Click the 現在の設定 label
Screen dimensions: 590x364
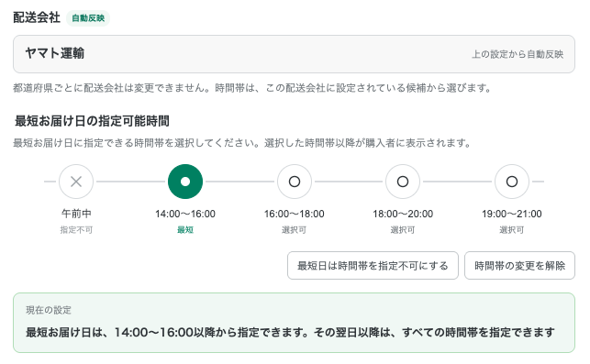point(49,310)
